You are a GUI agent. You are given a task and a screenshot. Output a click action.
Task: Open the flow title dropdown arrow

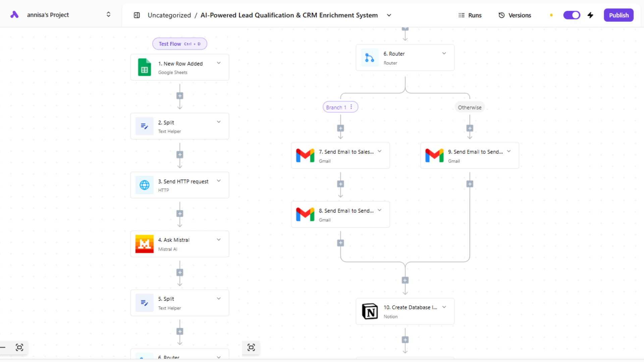pyautogui.click(x=389, y=15)
